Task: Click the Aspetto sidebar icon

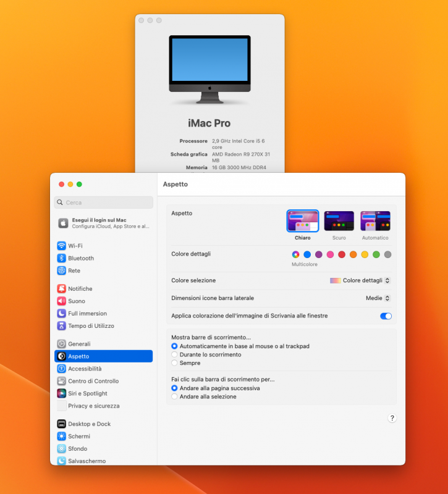Action: point(61,356)
